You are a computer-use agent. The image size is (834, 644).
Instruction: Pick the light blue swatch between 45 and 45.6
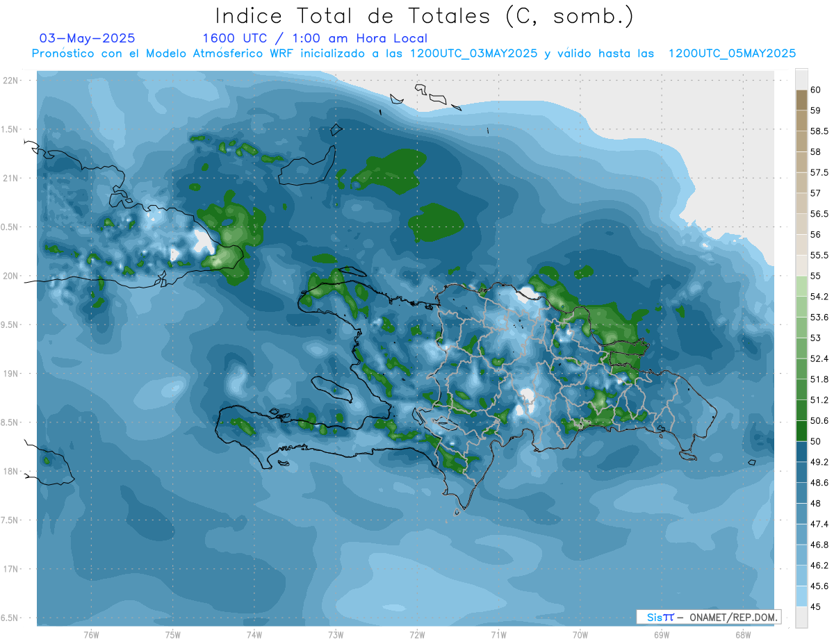coord(801,596)
